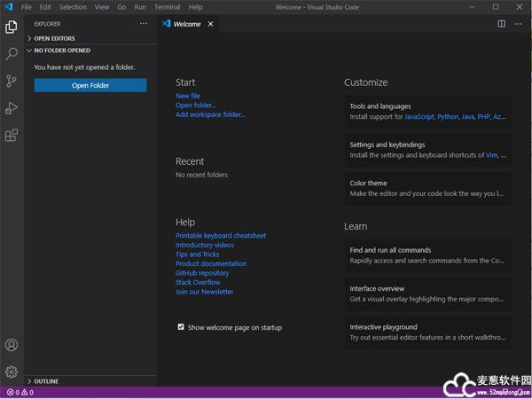
Task: Open the Product documentation link
Action: coord(211,263)
